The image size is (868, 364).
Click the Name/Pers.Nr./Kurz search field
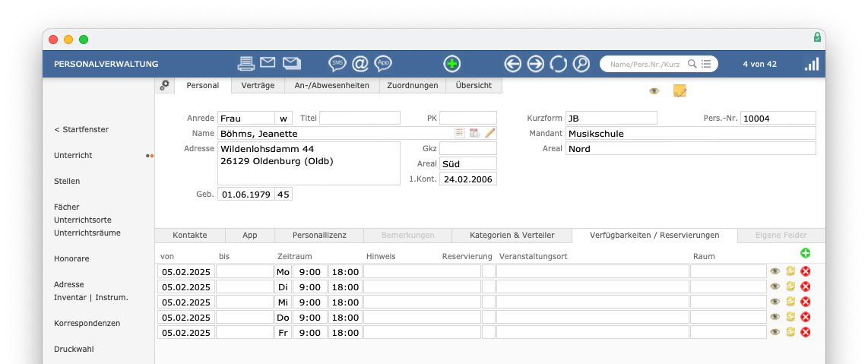(x=645, y=64)
